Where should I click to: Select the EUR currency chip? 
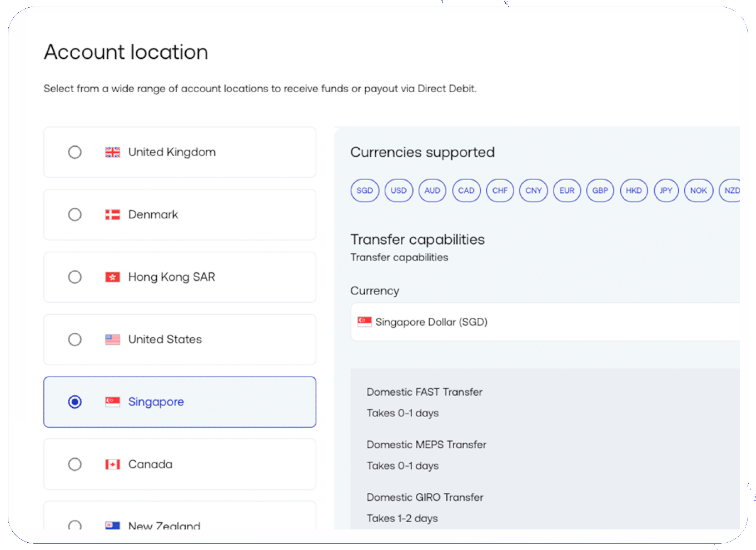click(x=567, y=191)
